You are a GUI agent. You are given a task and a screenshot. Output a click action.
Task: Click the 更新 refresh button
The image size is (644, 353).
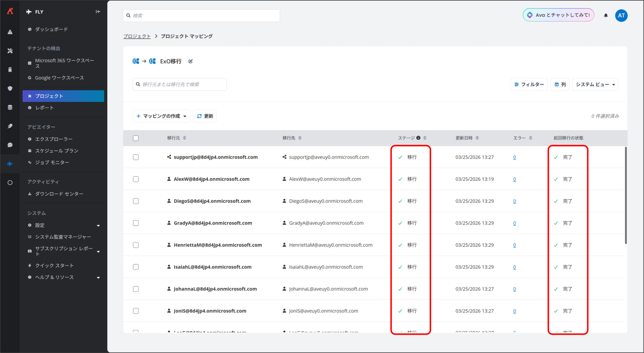click(x=205, y=116)
